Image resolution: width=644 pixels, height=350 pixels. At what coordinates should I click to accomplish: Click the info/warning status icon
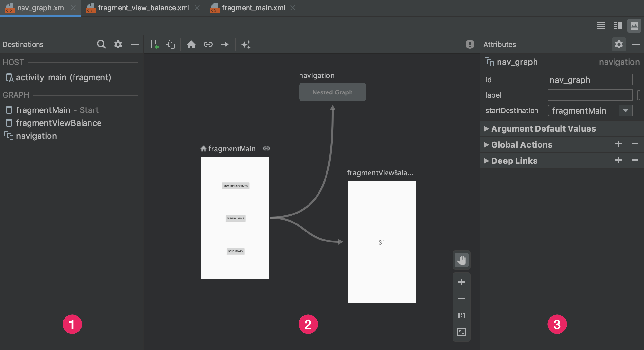470,44
